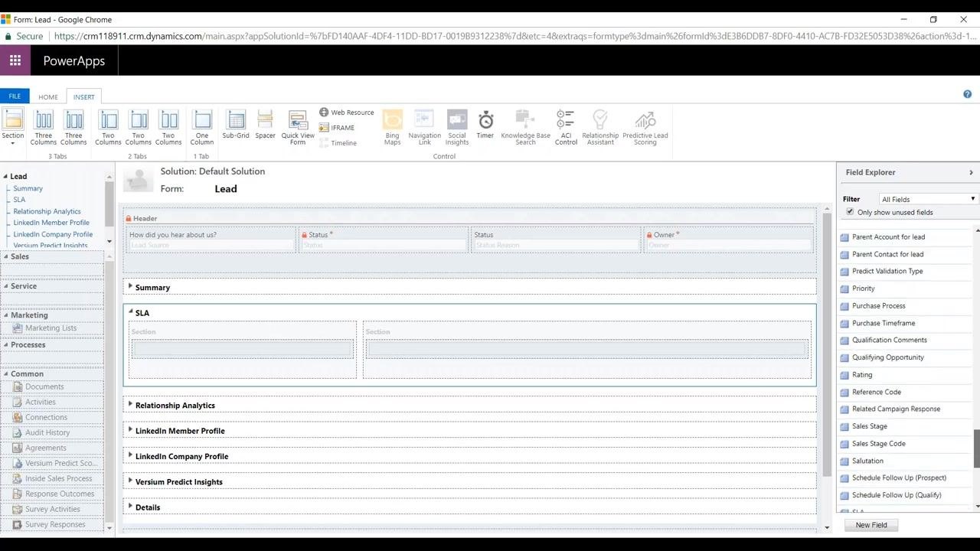Select LinkedIn Member Profile in Lead tree
Screen dimensions: 980x551
51,223
